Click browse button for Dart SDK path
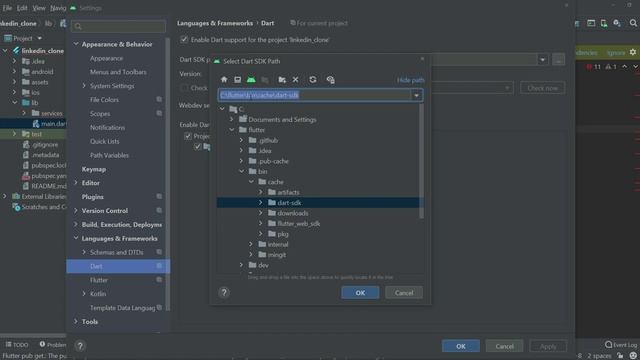 [558, 60]
